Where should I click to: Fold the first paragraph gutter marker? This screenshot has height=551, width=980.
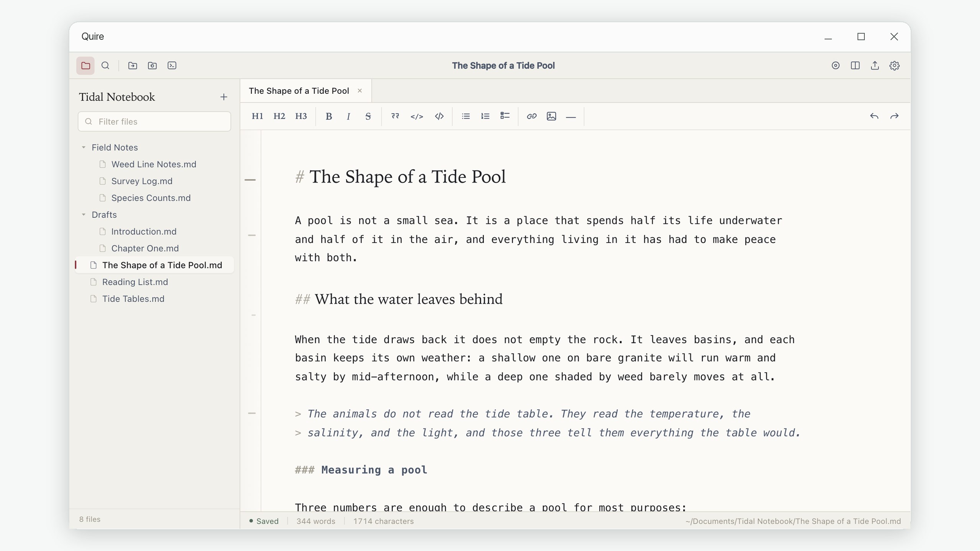(x=252, y=235)
